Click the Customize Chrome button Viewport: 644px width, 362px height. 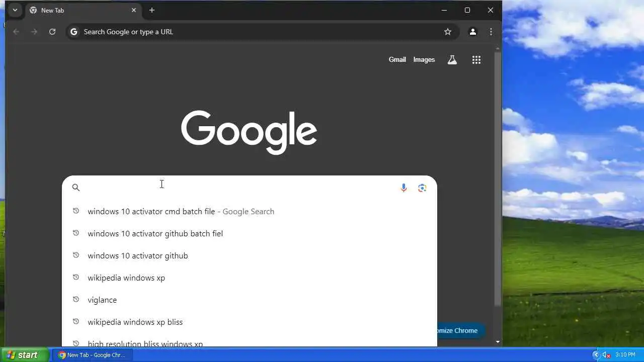click(x=461, y=330)
